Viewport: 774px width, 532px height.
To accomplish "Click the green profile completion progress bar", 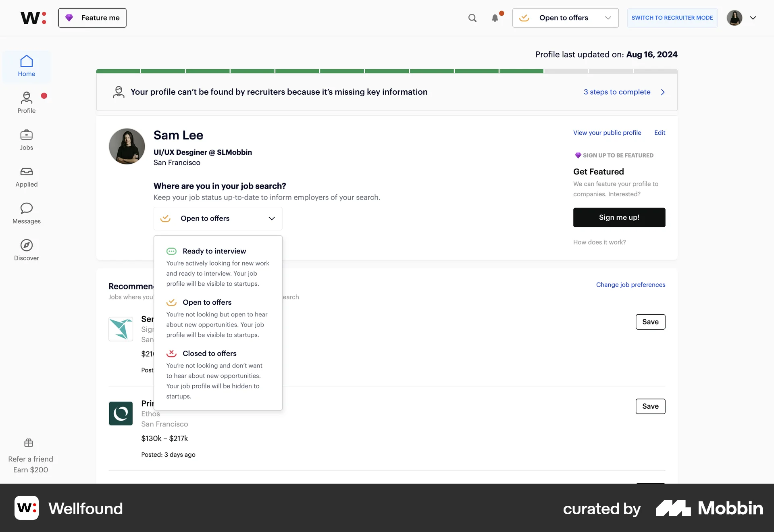I will 318,71.
